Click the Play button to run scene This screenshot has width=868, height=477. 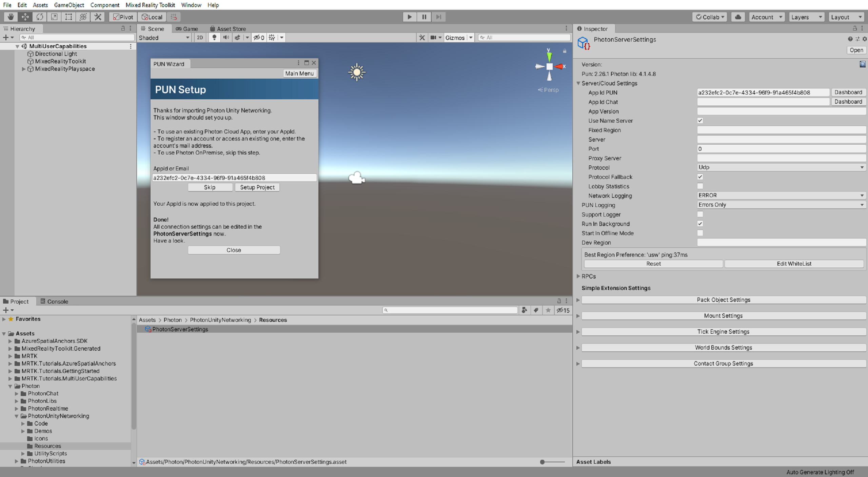410,17
